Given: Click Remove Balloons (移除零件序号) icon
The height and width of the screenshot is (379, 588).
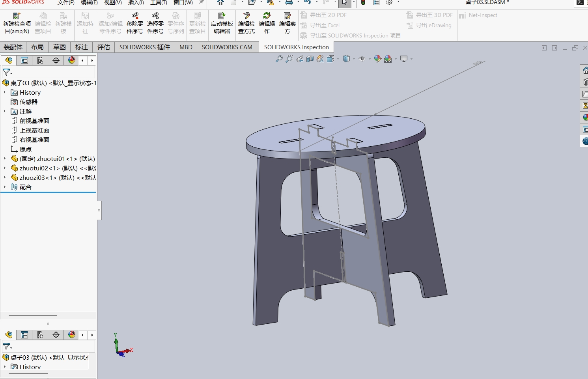Looking at the screenshot, I should 135,16.
